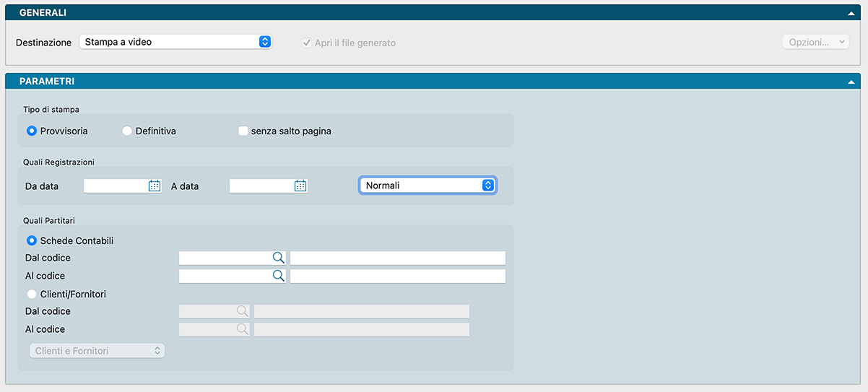This screenshot has height=392, width=868.
Task: Choose the Schede Contabili radio option
Action: (32, 240)
